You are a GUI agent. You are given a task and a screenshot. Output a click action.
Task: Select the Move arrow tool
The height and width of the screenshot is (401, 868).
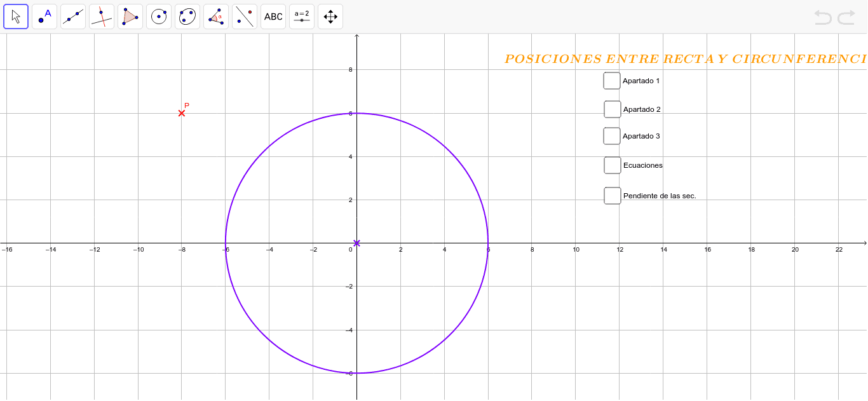(16, 17)
